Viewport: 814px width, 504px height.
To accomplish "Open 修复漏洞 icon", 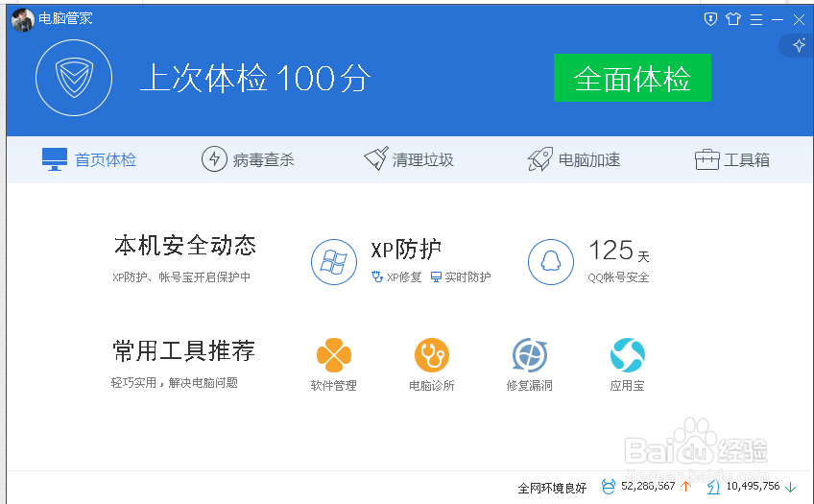I will (x=530, y=355).
